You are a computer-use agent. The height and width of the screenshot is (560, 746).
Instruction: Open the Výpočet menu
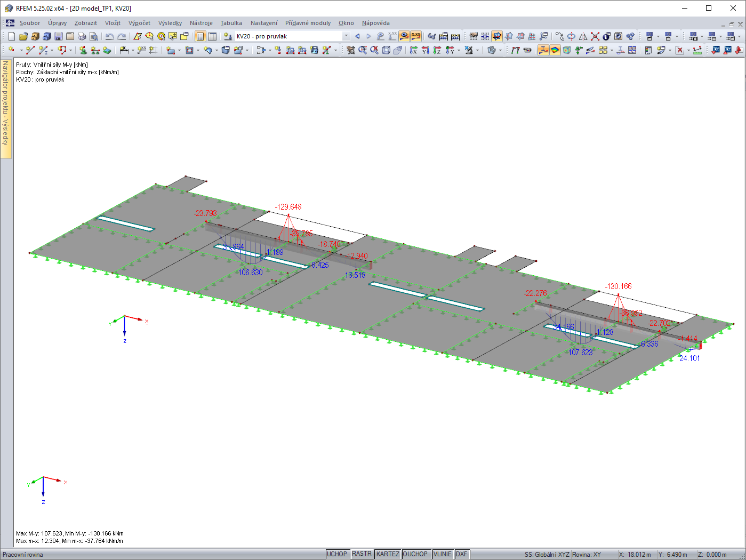(139, 23)
